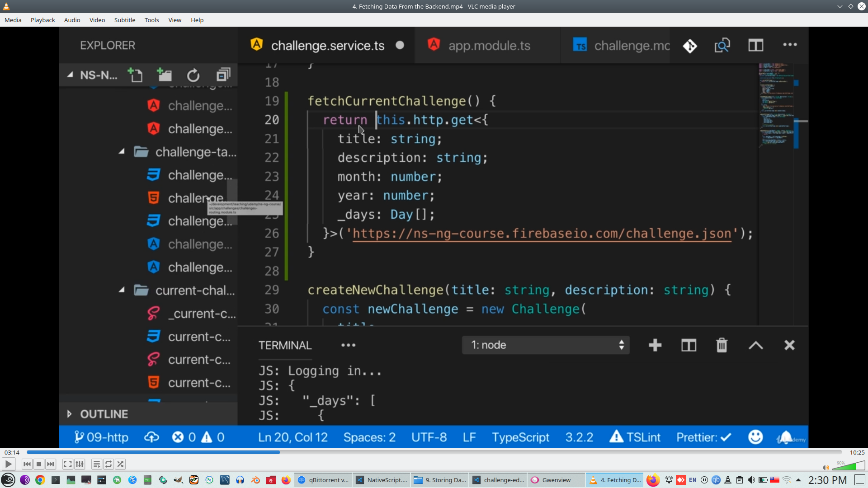Mute audio via speaker icon
Viewport: 868px width, 488px height.
click(826, 468)
